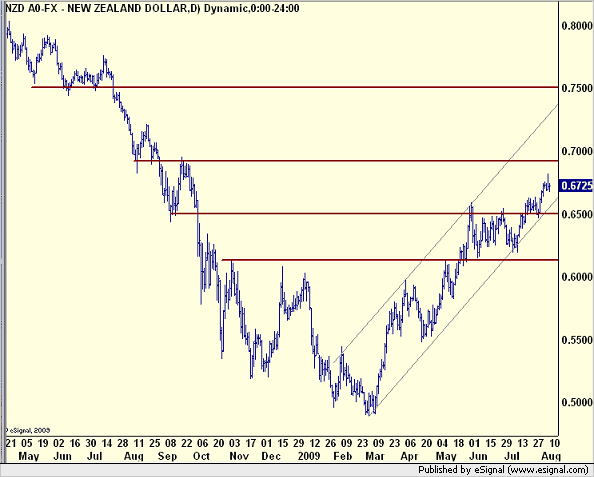Click the day label 02 on time axis

[58, 443]
